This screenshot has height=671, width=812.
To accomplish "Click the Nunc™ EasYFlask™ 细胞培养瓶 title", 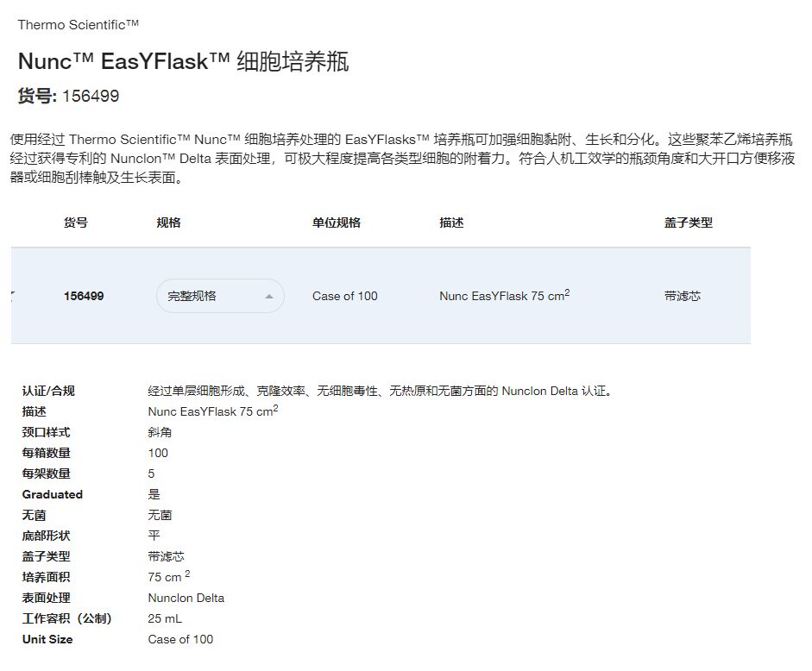I will (x=183, y=61).
